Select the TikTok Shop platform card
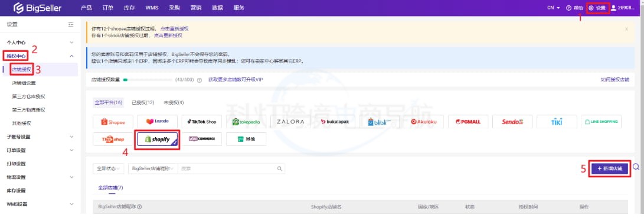 (x=202, y=122)
